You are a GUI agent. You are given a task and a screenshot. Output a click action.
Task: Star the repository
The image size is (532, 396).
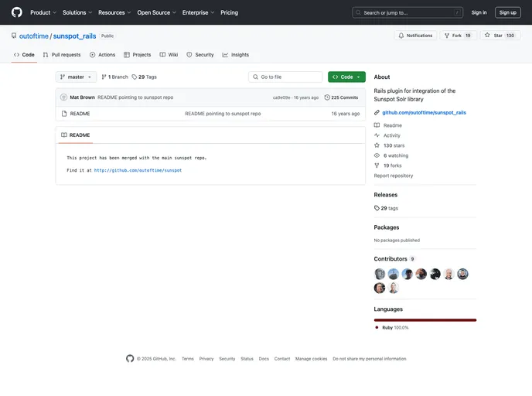[x=500, y=36]
